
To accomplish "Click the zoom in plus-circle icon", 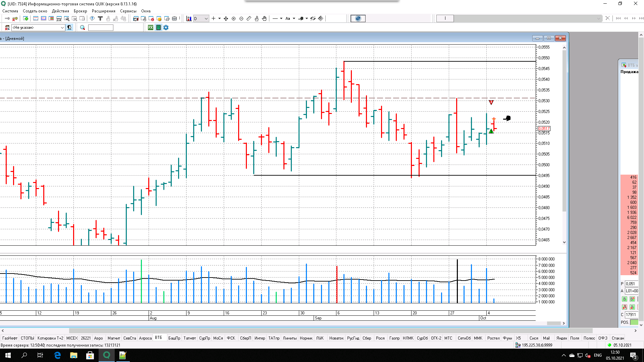I will (233, 18).
